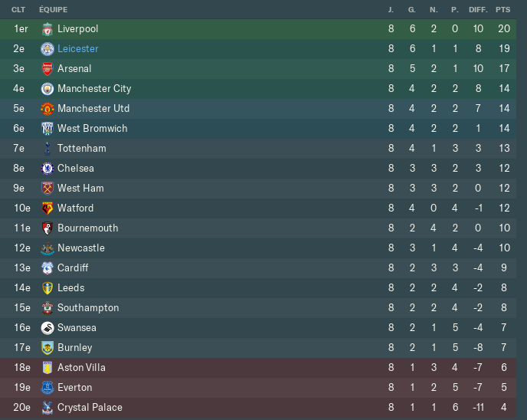Select the Aston Villa table row
The height and width of the screenshot is (420, 527).
258,368
